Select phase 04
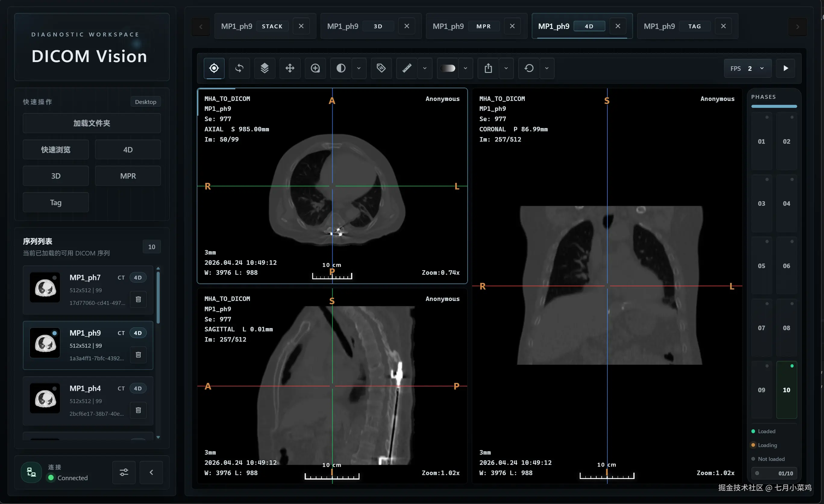This screenshot has height=504, width=824. pyautogui.click(x=787, y=203)
